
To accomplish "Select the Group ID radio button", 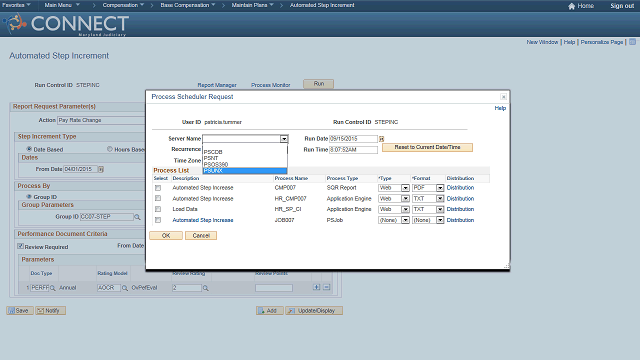I will tap(29, 197).
